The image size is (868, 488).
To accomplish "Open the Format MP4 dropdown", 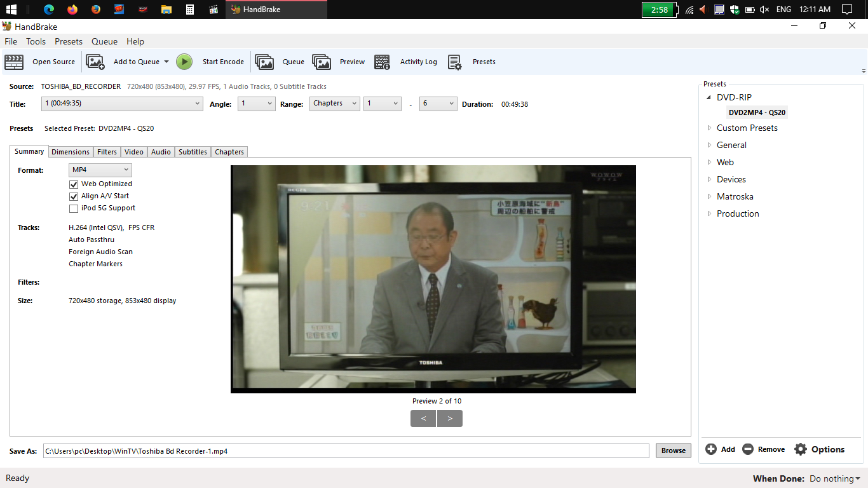I will (x=100, y=170).
